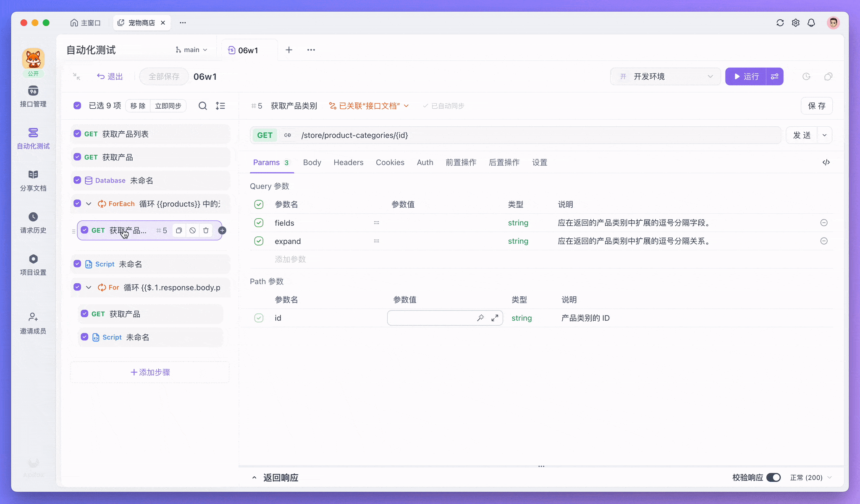Open 请求历史 in the left sidebar

point(33,222)
